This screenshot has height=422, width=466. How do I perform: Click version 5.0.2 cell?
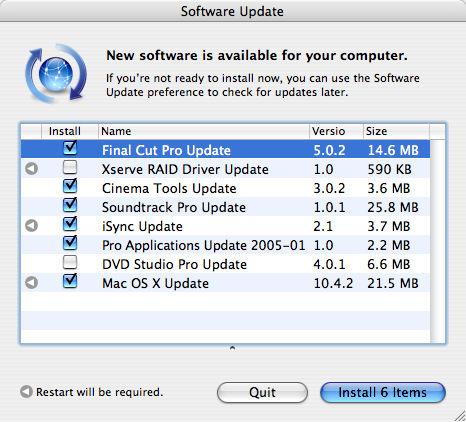point(329,150)
